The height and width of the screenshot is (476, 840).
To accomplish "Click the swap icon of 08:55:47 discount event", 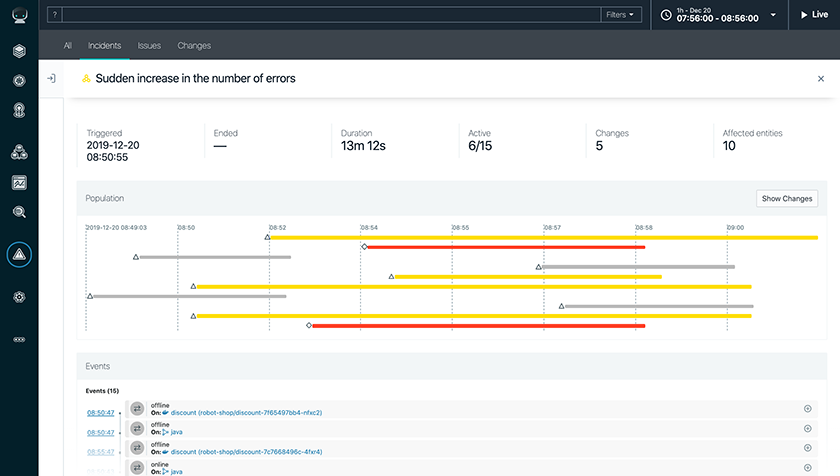I will [137, 448].
